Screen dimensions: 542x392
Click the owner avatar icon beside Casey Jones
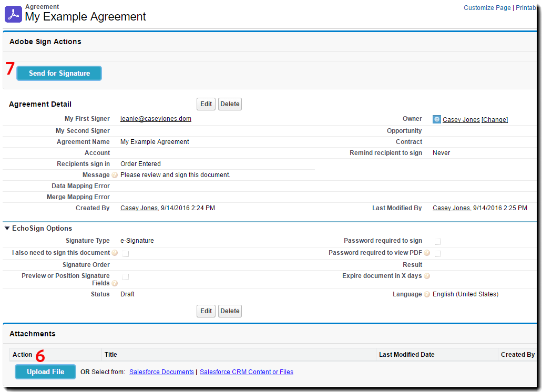point(437,119)
